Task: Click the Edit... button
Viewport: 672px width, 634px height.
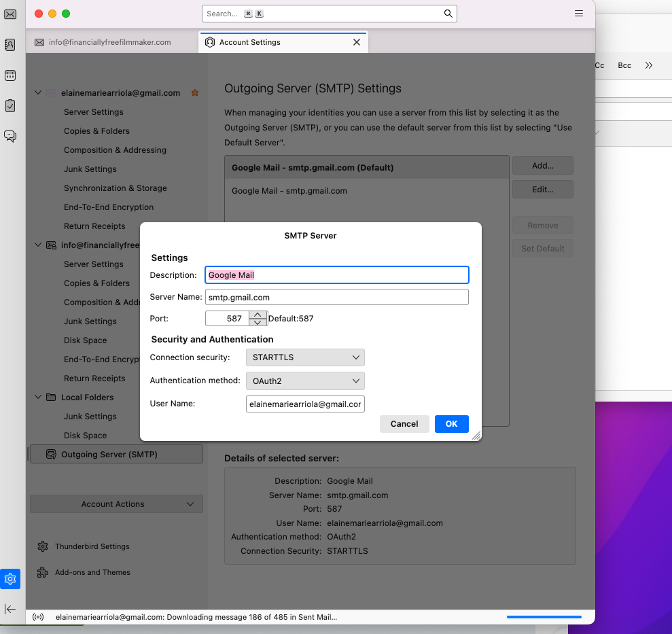Action: pos(543,189)
